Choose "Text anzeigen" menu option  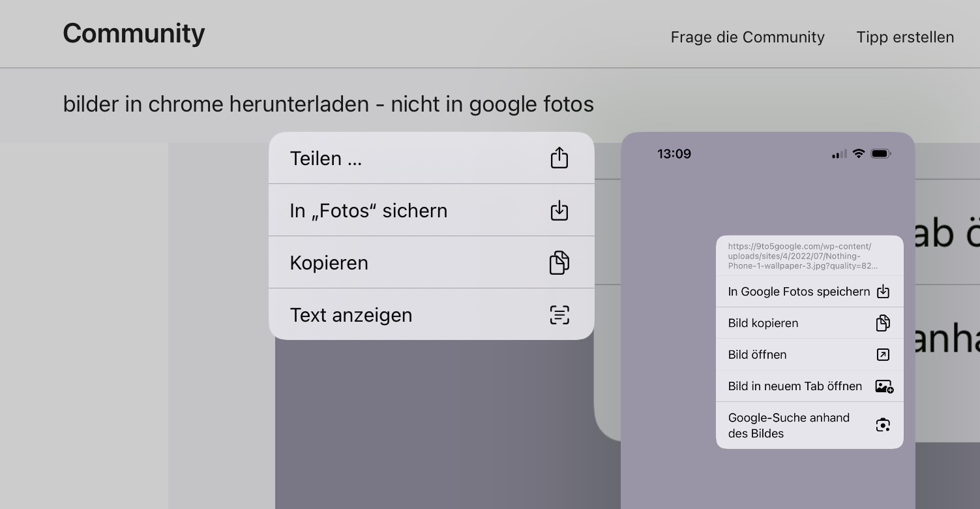351,315
